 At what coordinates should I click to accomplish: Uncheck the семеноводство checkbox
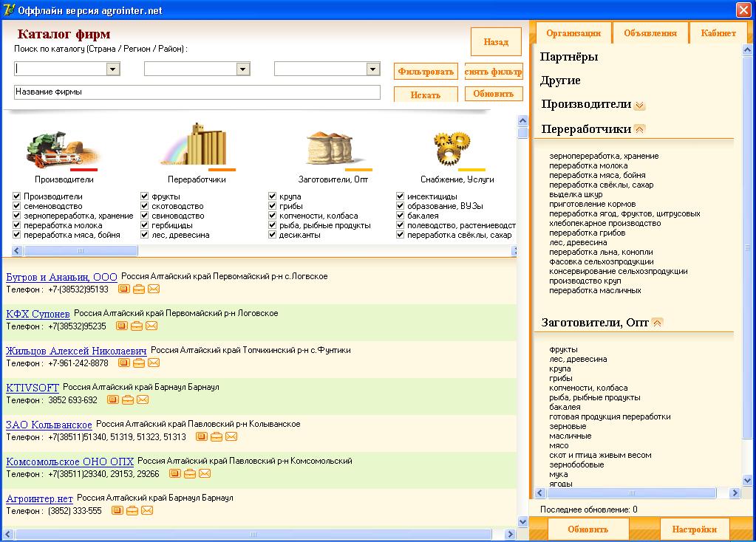17,206
